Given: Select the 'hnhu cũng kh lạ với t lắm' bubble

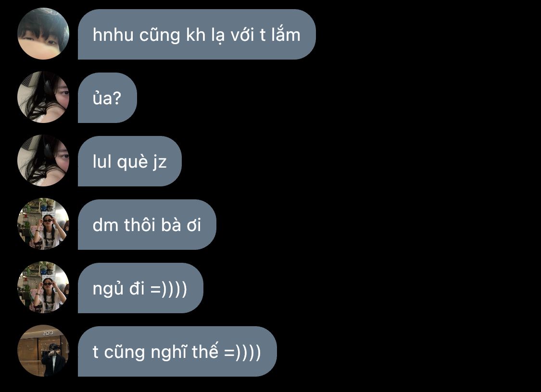Looking at the screenshot, I should [197, 34].
